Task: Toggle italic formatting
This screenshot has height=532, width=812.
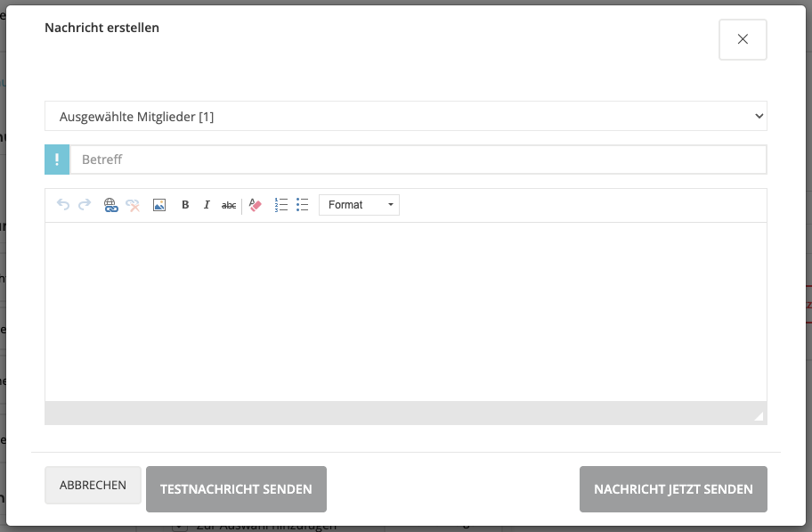Action: coord(207,205)
